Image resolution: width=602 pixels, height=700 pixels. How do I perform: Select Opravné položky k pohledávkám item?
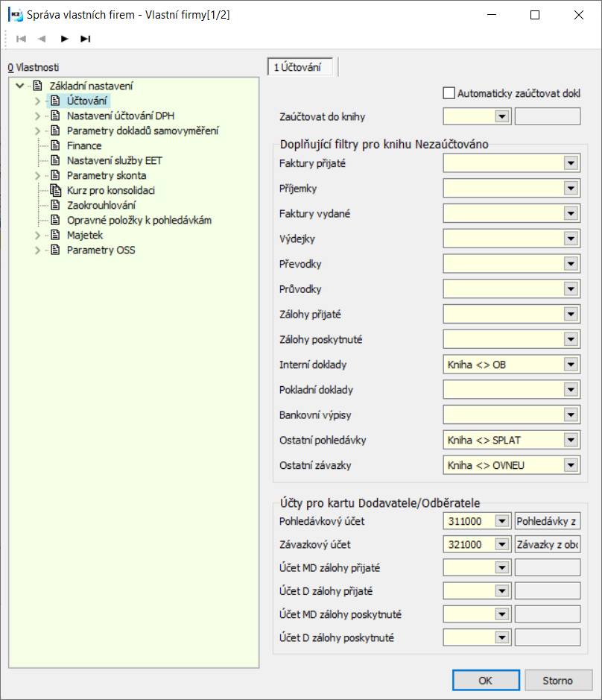[139, 220]
